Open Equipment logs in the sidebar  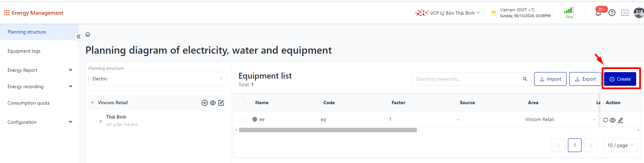tap(24, 51)
